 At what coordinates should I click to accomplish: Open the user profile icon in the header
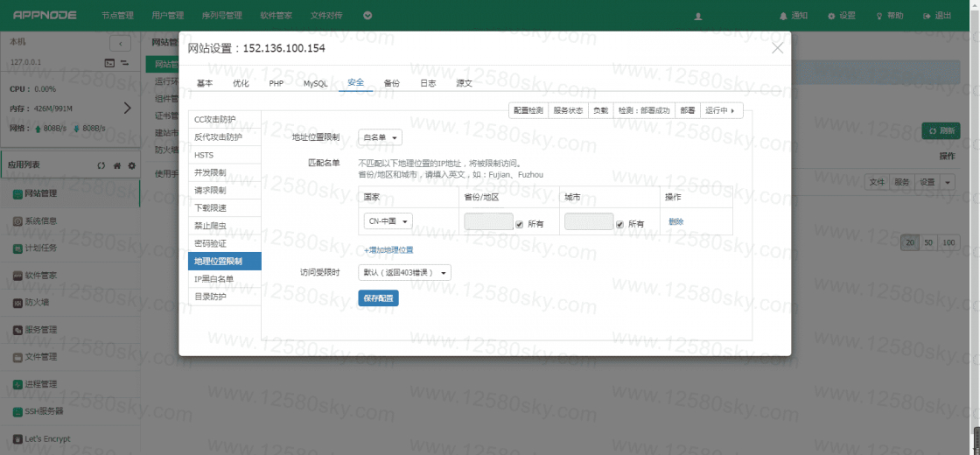point(698,17)
